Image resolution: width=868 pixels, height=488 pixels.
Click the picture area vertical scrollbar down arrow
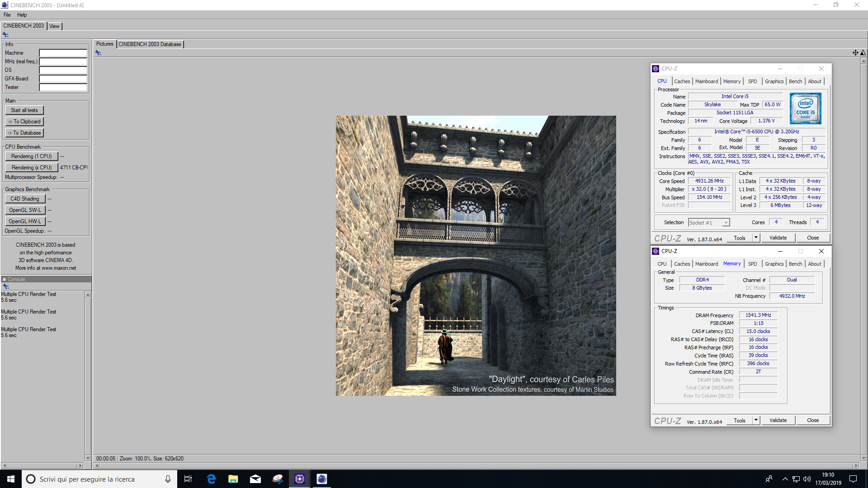pyautogui.click(x=863, y=458)
